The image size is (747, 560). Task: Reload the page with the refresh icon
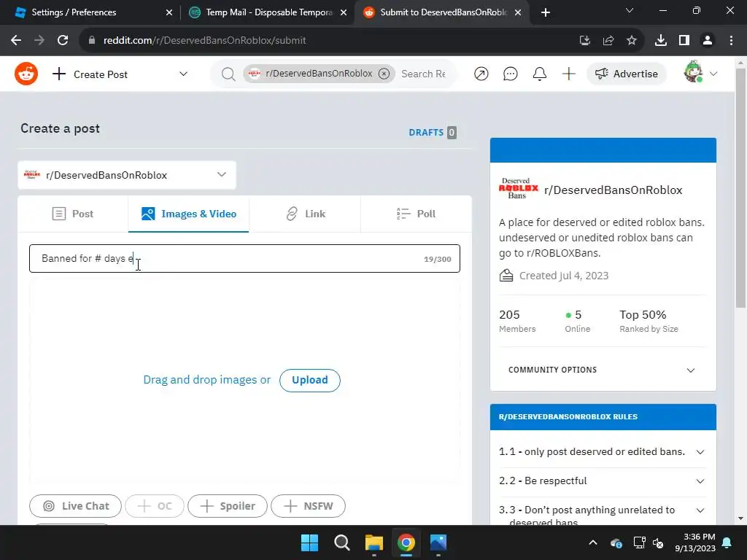(63, 41)
